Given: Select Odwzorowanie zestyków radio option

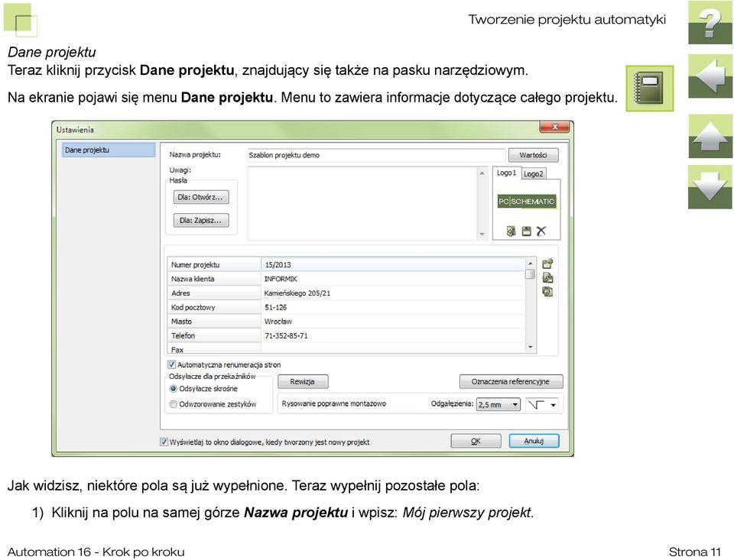Looking at the screenshot, I should [x=174, y=404].
